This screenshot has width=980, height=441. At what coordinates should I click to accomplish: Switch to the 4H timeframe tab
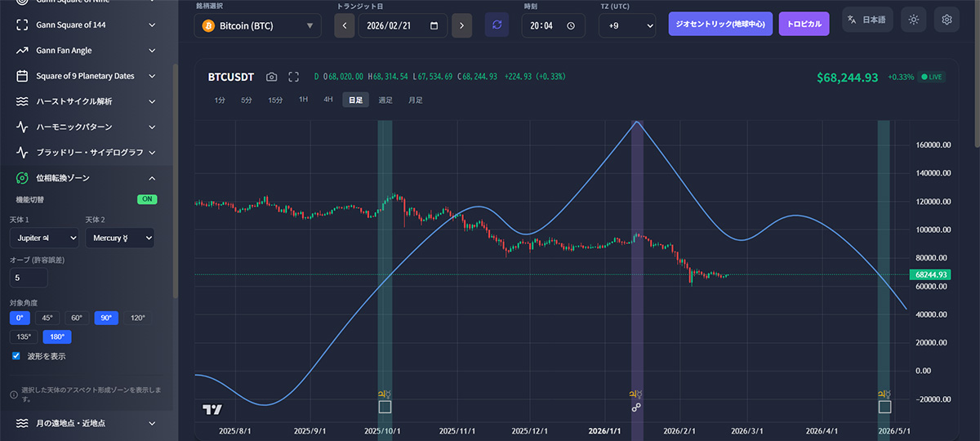coord(328,100)
